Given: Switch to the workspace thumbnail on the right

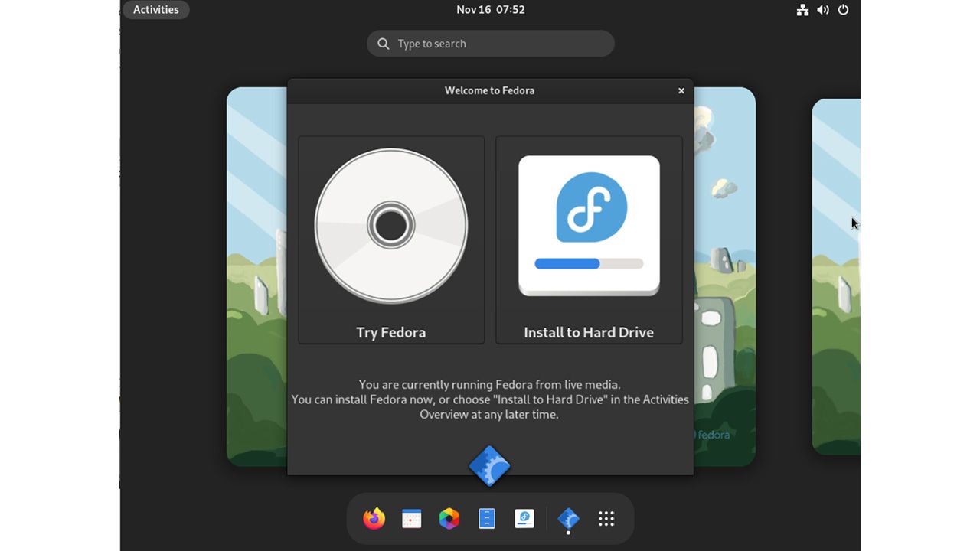Looking at the screenshot, I should (836, 277).
